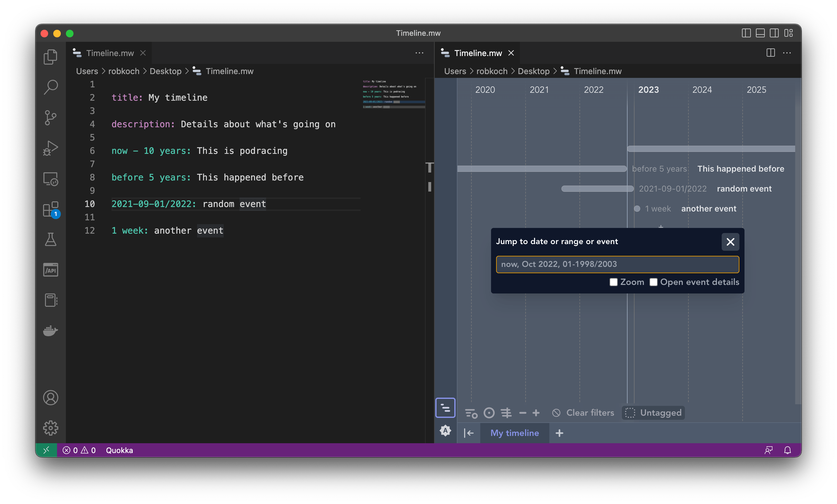The height and width of the screenshot is (504, 837).
Task: Enable the Zoom checkbox in the jump dialog
Action: [x=613, y=282]
